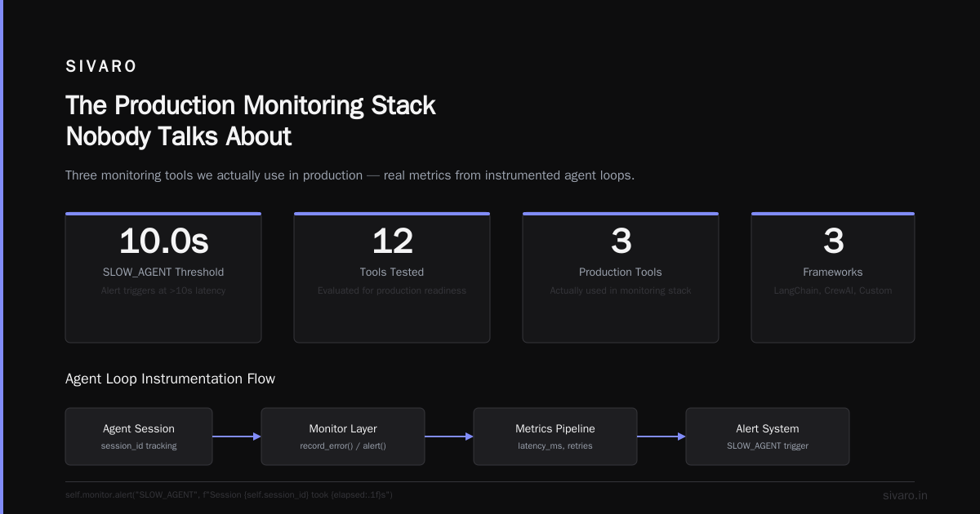Click the 'Nobody Talks About' headline line
The width and height of the screenshot is (980, 514).
(178, 135)
